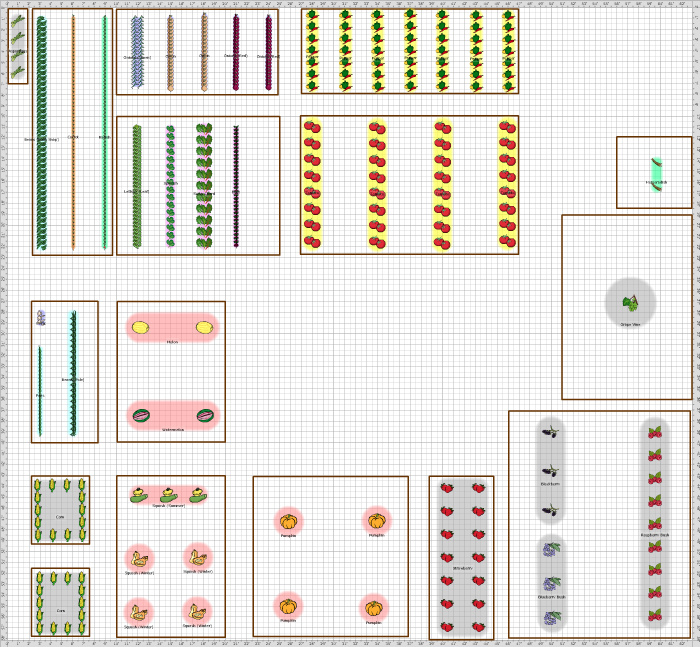Select the bottom blackberry icon
700x647 pixels.
click(550, 510)
